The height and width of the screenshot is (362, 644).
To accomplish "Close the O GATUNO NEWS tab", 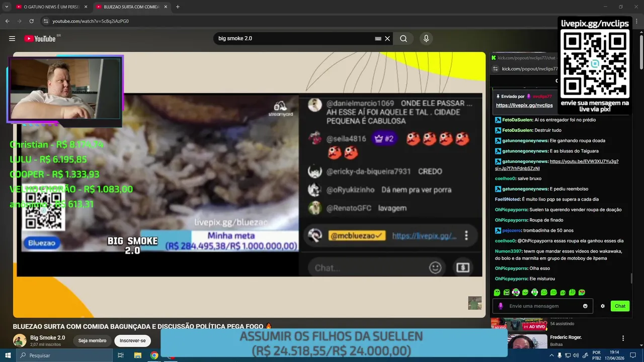I will [x=86, y=7].
